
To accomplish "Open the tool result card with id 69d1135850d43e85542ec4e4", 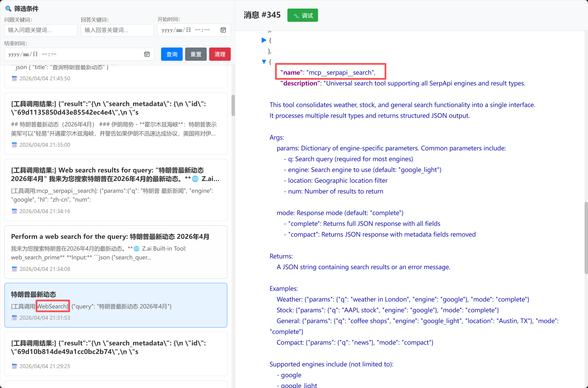I will click(116, 123).
